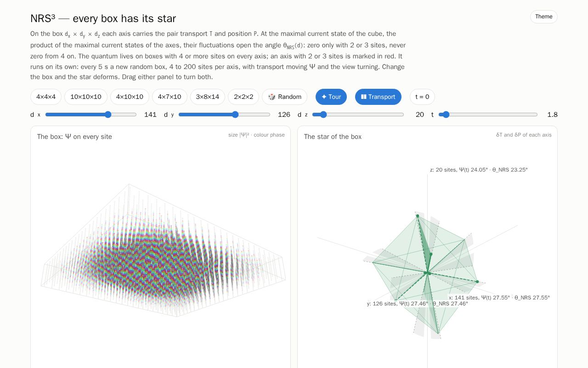Pick the 4×10×10 box preset
The width and height of the screenshot is (588, 368).
130,97
